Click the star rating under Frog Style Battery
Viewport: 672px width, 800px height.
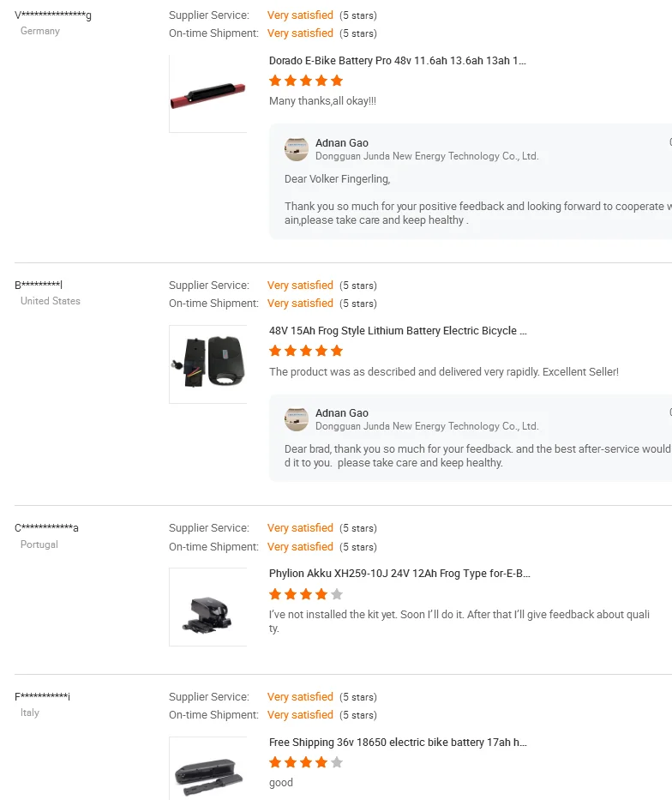(x=306, y=351)
